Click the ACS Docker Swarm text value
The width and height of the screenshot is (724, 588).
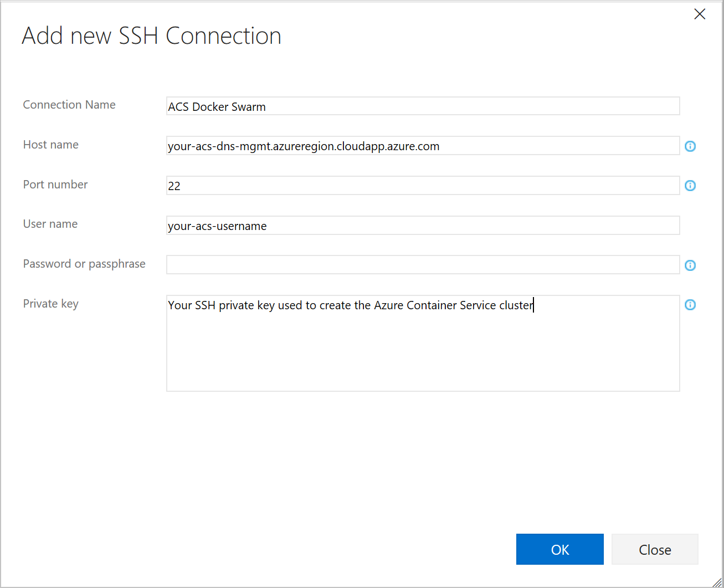coord(217,106)
